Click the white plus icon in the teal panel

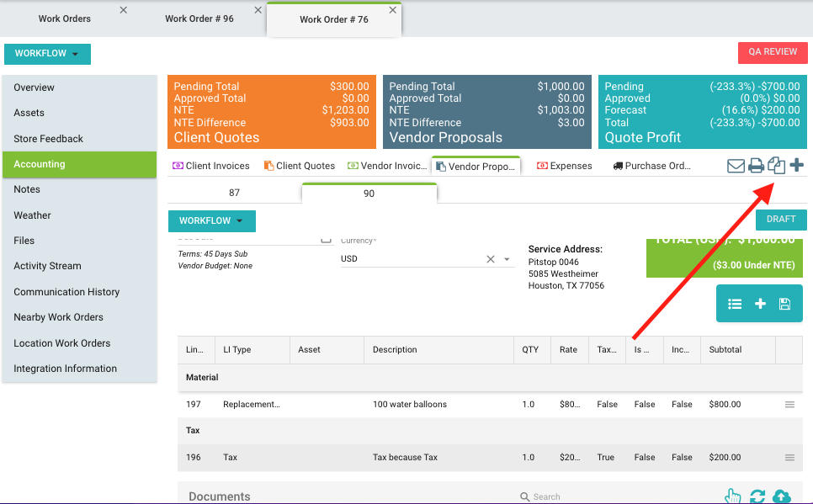[760, 304]
